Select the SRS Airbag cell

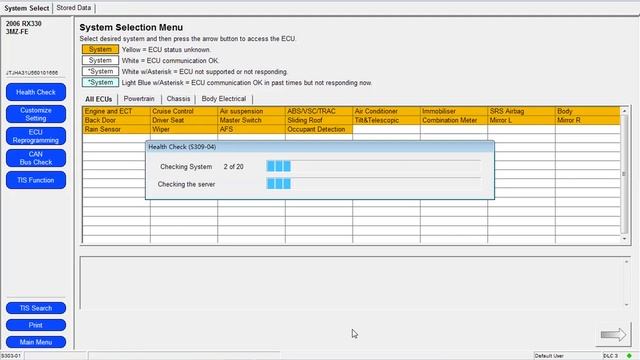click(x=521, y=111)
